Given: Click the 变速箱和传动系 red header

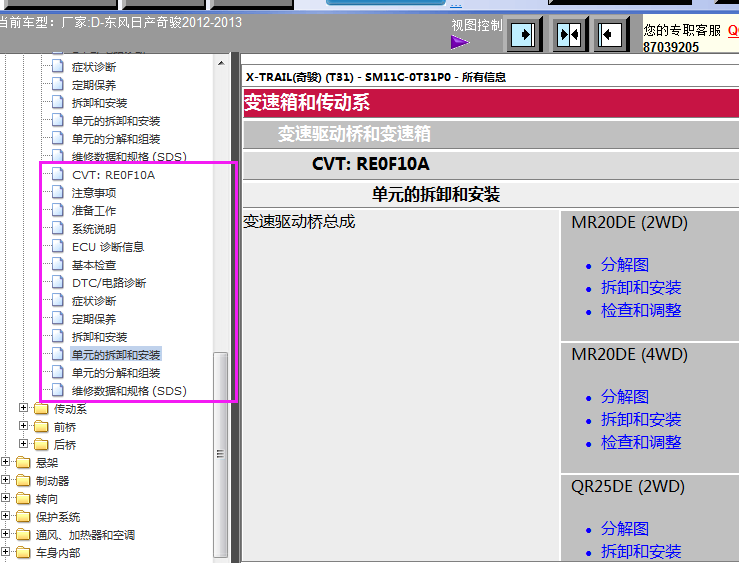Looking at the screenshot, I should [x=491, y=103].
